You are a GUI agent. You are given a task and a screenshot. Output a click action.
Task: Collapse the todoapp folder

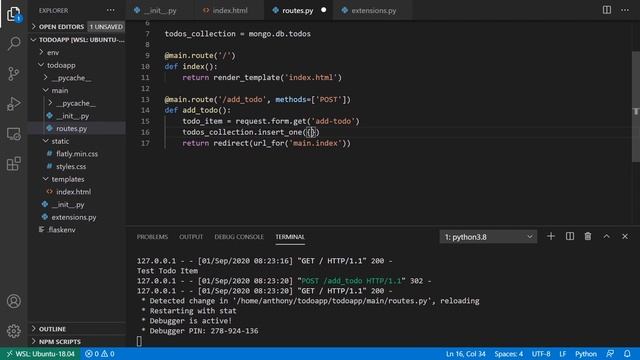77,65
